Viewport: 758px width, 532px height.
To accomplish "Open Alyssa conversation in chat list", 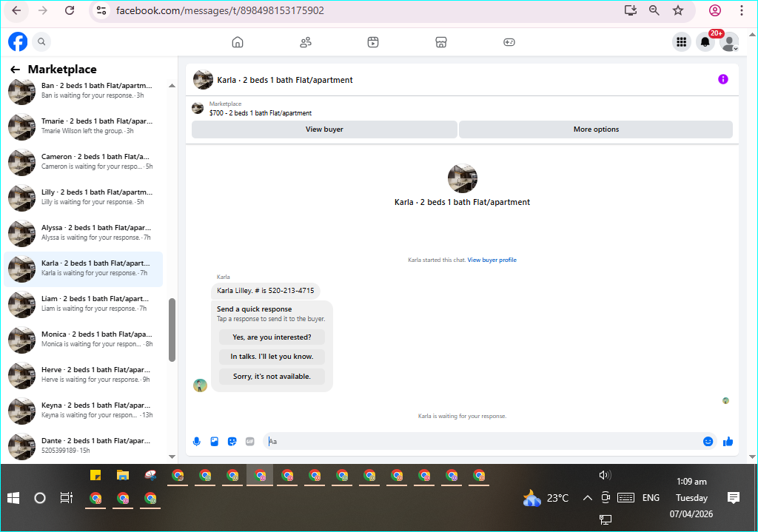I will tap(83, 233).
